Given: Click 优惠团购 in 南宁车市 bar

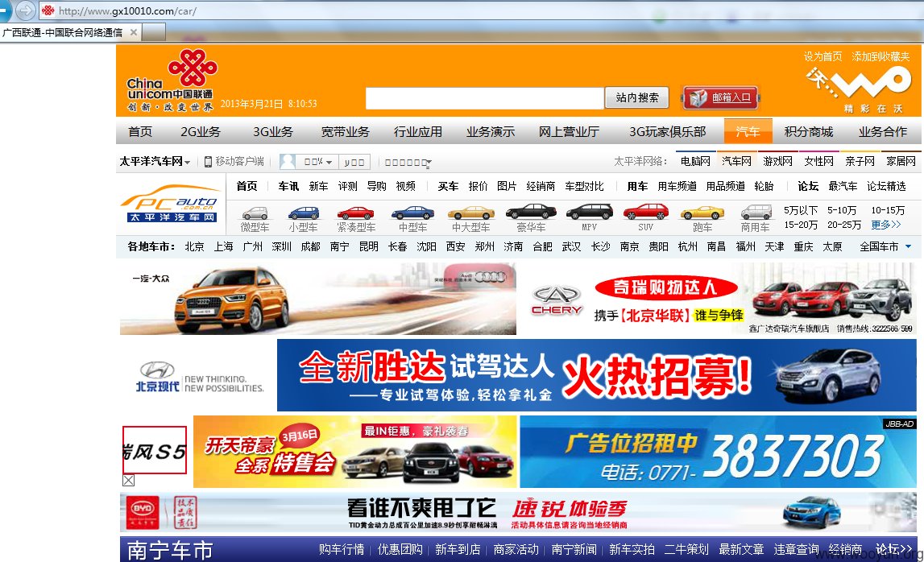Looking at the screenshot, I should click(400, 550).
